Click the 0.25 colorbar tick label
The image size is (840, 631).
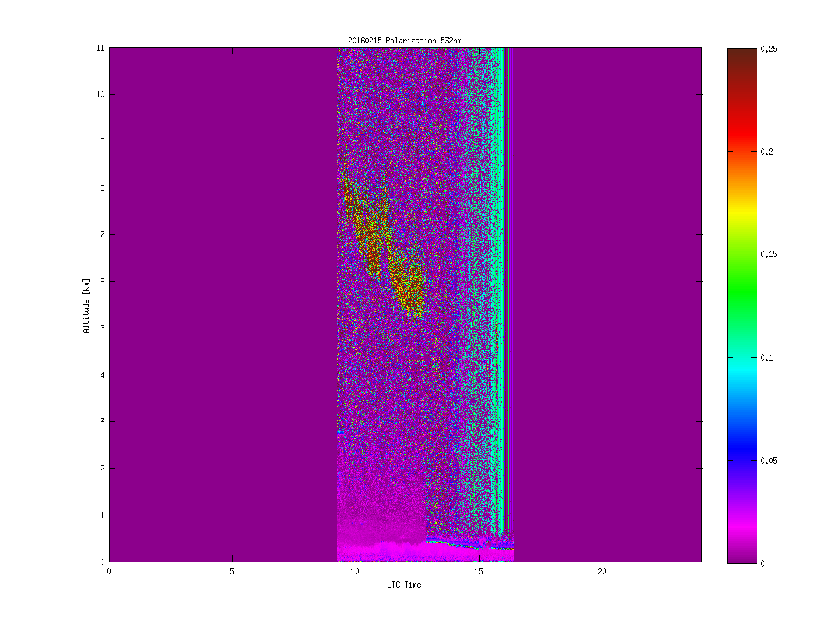click(769, 49)
